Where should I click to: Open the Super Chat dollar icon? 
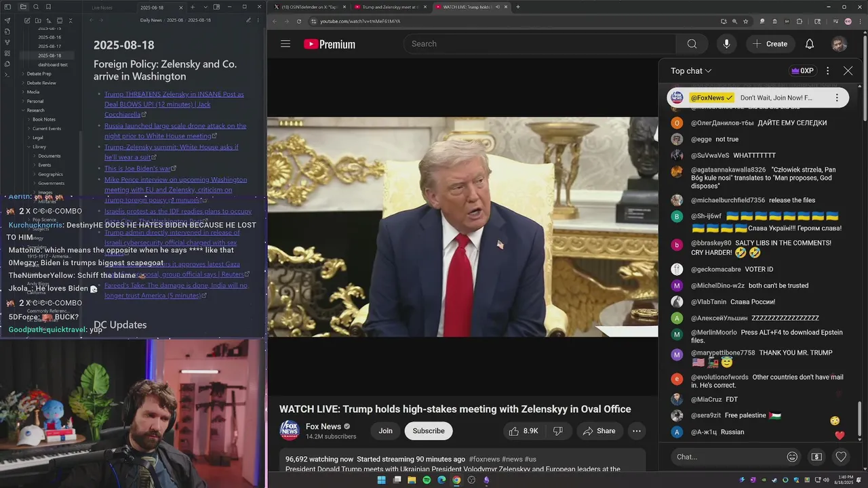click(x=816, y=457)
